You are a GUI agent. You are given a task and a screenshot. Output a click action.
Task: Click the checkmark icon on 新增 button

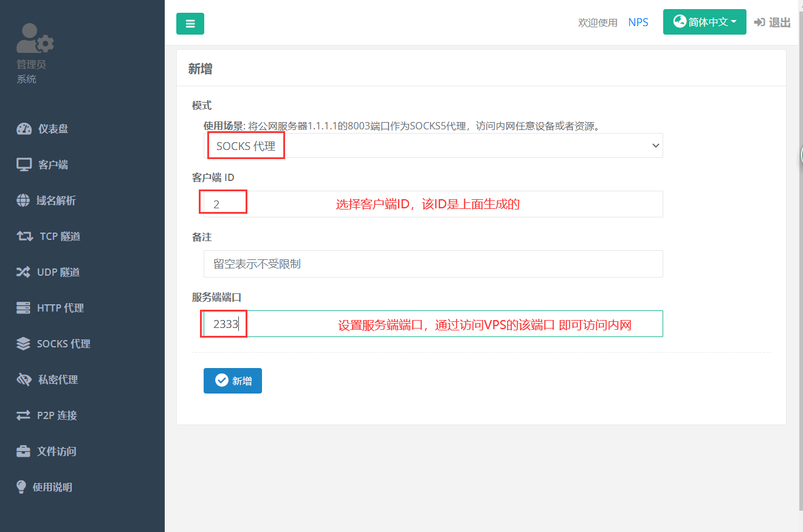pos(222,380)
